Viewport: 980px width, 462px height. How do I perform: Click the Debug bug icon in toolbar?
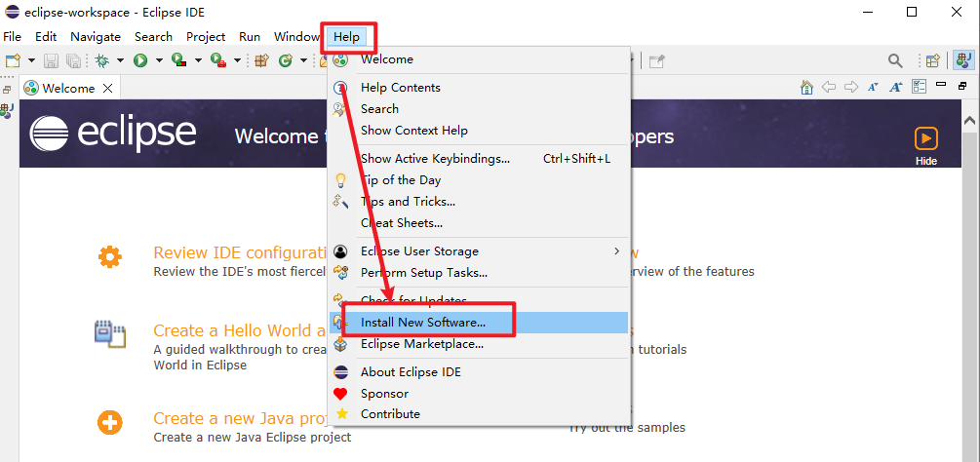tap(101, 60)
